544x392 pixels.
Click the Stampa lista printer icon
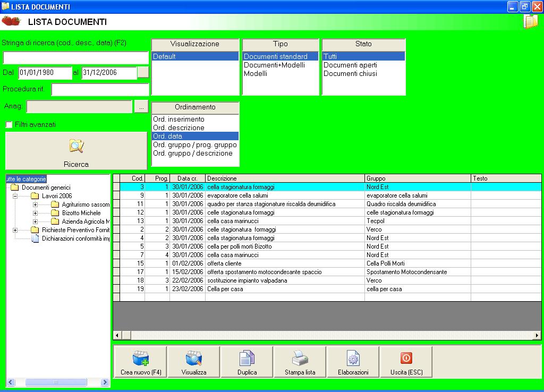point(300,359)
